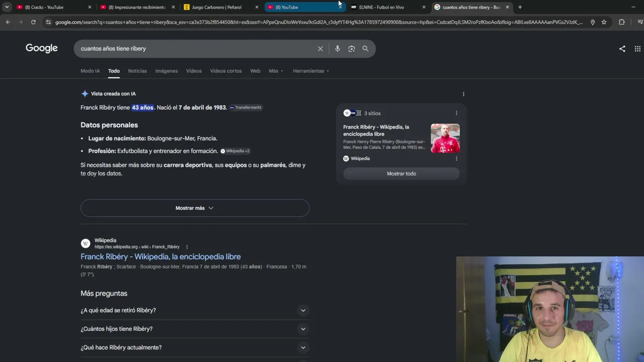Click the share icon at top right
This screenshot has height=362, width=644.
click(x=622, y=49)
